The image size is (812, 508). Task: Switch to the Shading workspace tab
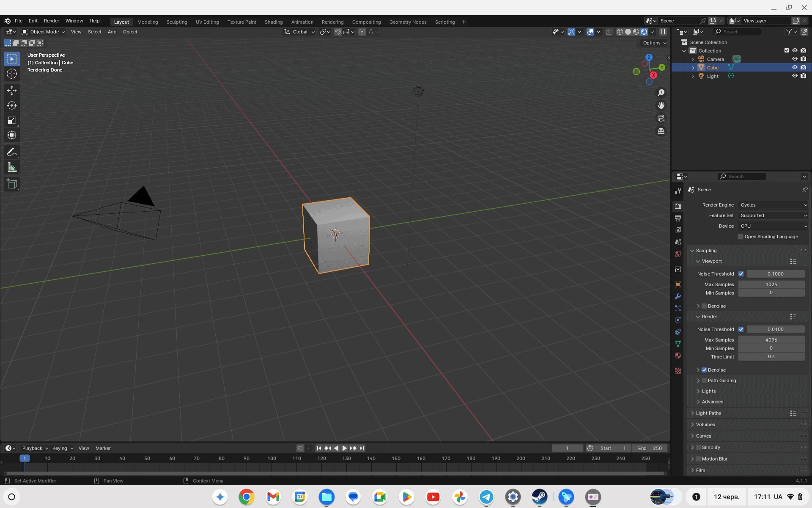coord(273,22)
